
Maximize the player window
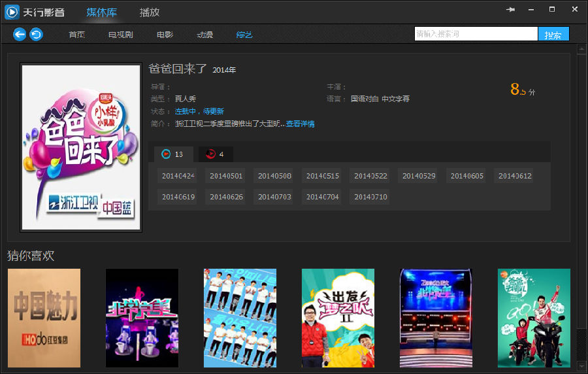552,9
